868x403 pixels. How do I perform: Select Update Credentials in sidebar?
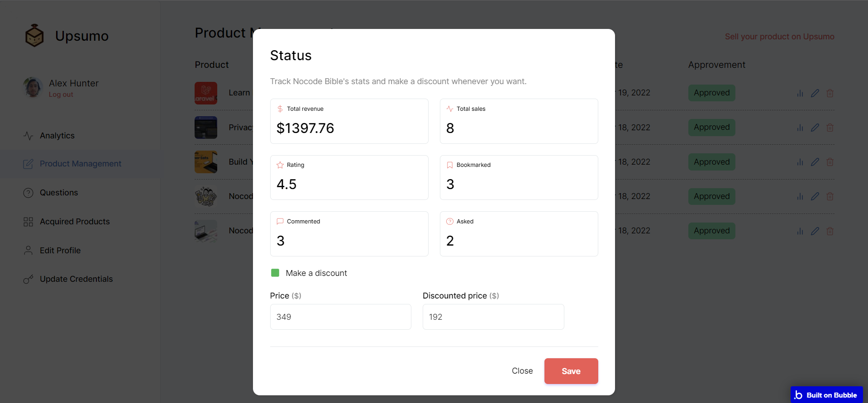76,279
